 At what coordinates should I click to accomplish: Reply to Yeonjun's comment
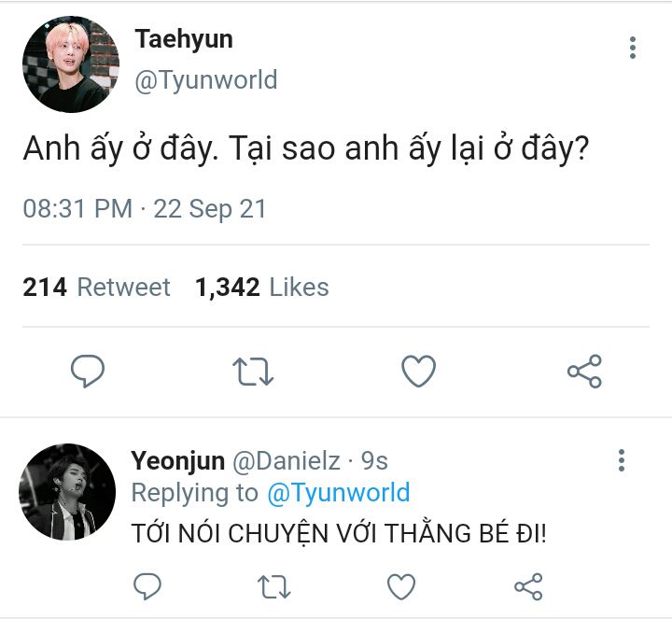pos(147,586)
